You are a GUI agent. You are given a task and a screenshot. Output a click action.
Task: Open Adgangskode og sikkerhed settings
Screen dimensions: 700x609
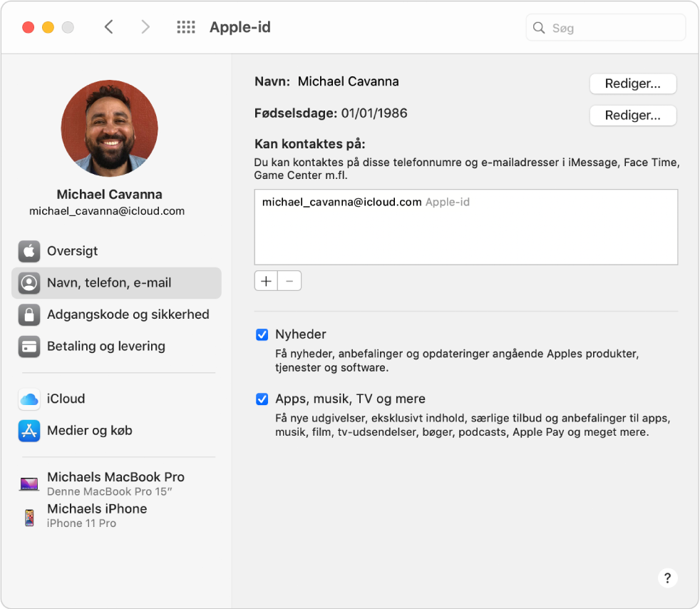128,314
